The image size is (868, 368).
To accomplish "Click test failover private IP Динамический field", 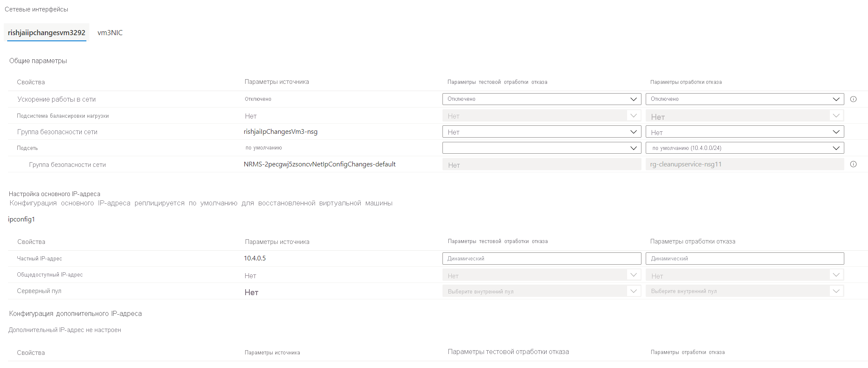I will tap(542, 258).
